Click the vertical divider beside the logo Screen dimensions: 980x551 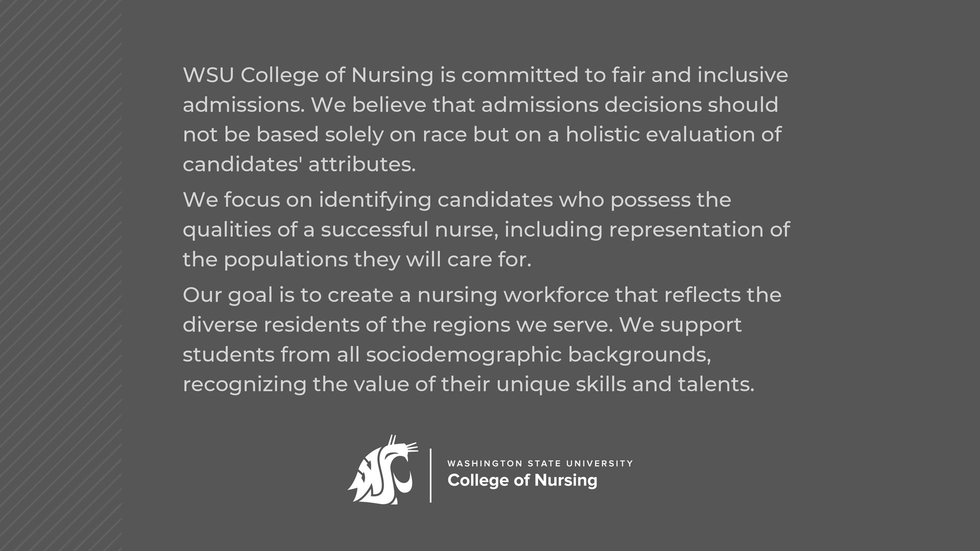point(431,475)
